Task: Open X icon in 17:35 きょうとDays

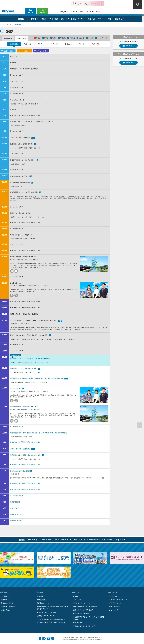Action: pos(16,295)
